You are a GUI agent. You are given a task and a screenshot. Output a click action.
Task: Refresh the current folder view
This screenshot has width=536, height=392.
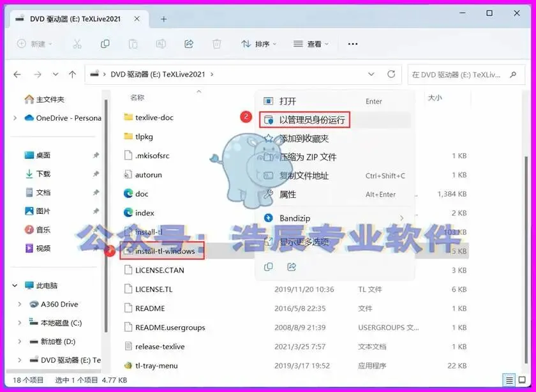(x=391, y=74)
